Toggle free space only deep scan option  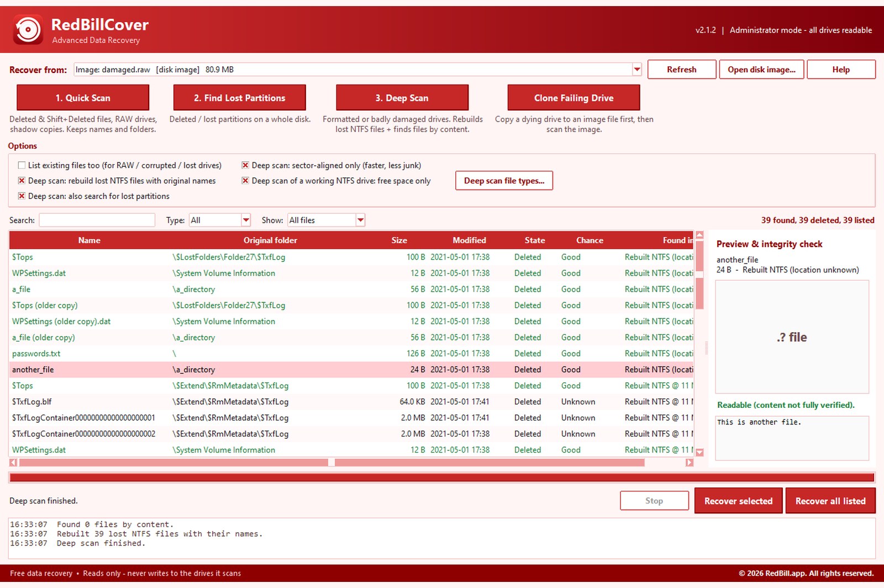245,181
